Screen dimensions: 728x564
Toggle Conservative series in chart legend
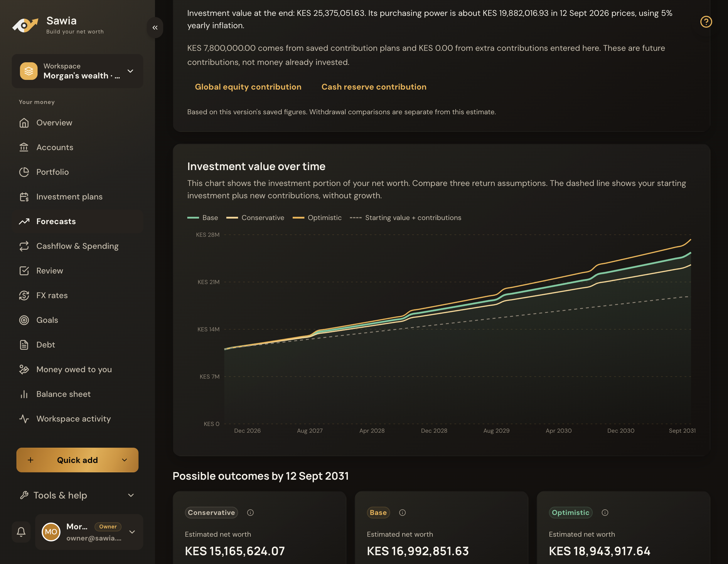click(x=255, y=218)
